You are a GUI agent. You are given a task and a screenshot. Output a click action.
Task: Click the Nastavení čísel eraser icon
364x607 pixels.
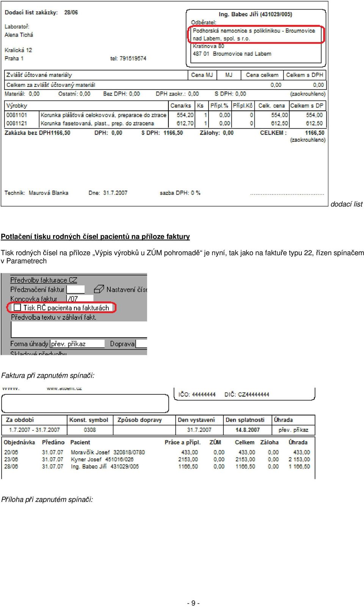(x=99, y=289)
